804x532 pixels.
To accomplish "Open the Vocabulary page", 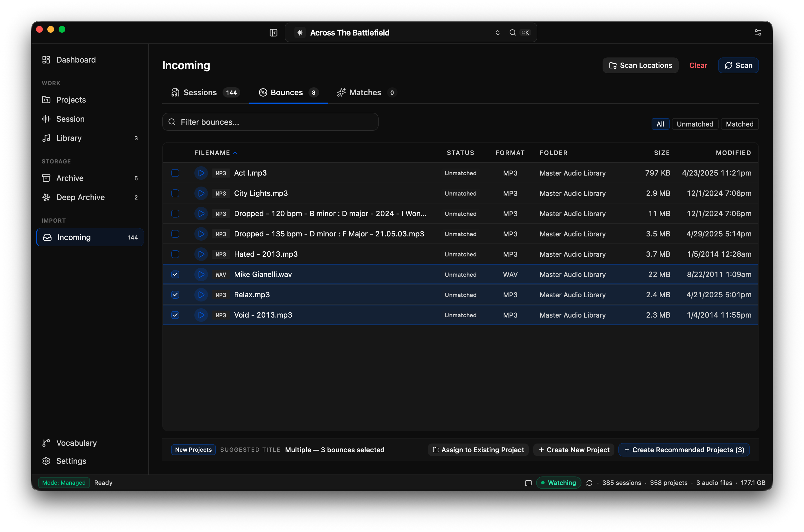I will (x=90, y=443).
